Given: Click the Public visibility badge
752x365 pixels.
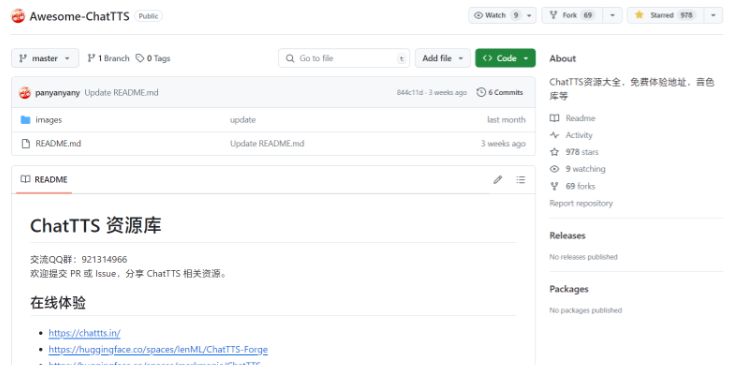Looking at the screenshot, I should point(148,16).
